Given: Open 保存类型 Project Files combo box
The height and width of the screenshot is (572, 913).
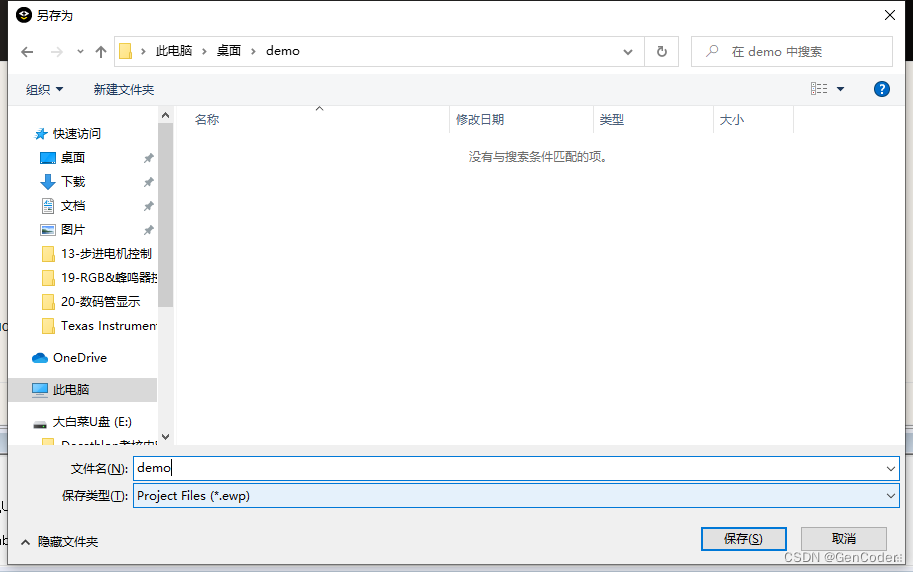Looking at the screenshot, I should (x=516, y=496).
